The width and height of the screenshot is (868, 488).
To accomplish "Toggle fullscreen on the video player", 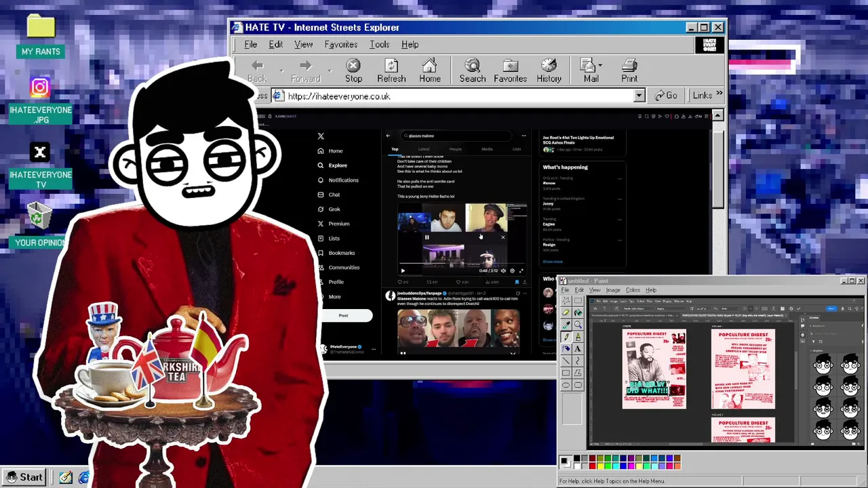I will (x=521, y=271).
